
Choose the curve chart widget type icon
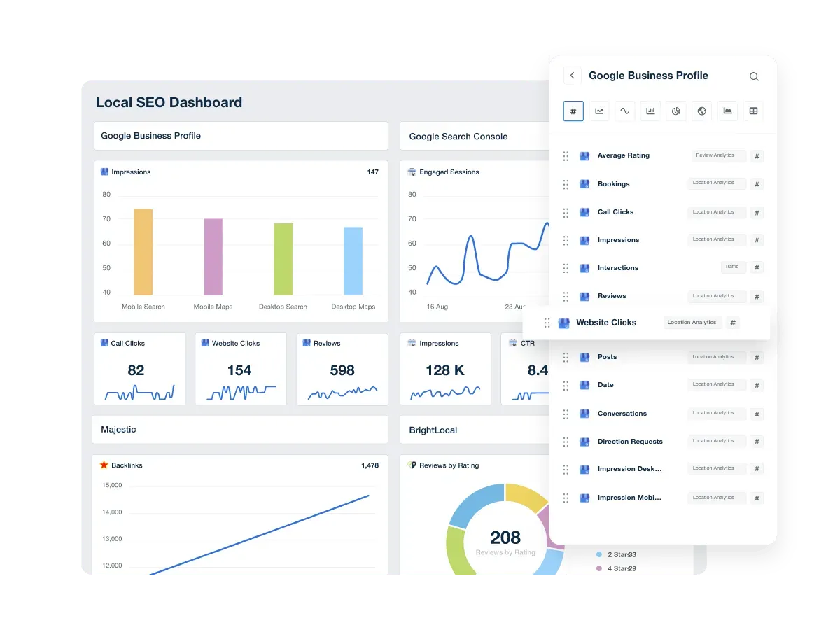pos(624,111)
